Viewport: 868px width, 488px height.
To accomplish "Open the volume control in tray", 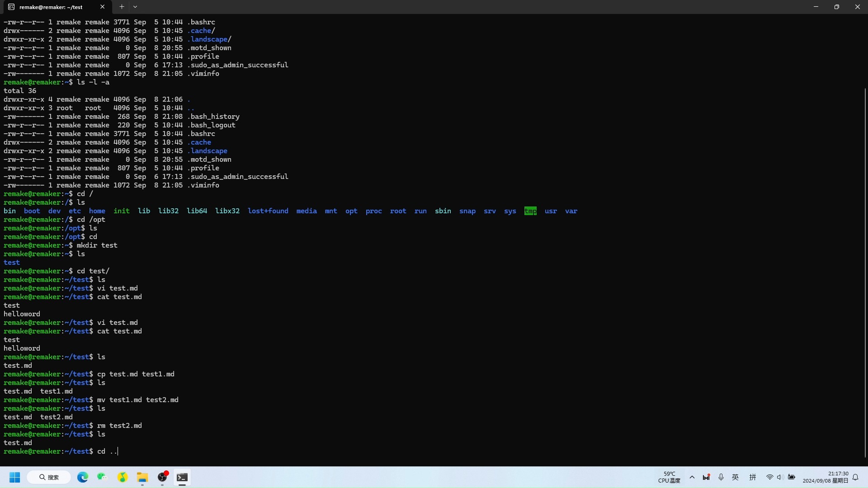I will tap(780, 477).
